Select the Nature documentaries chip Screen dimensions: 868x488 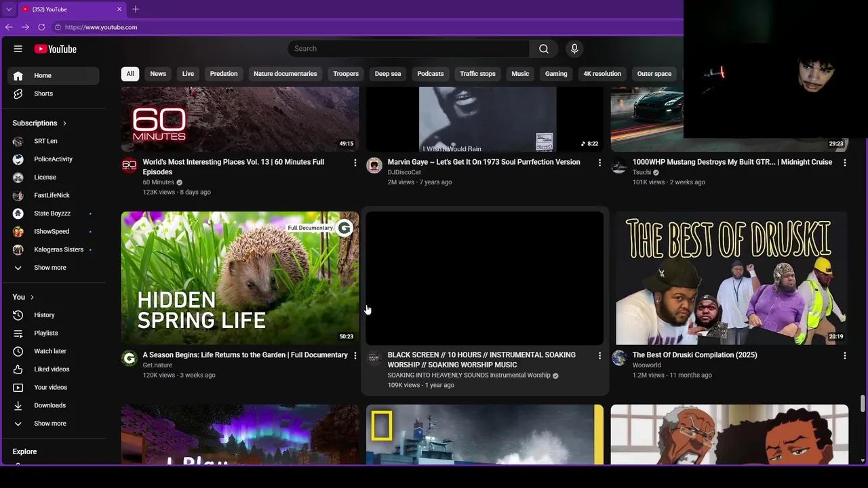285,74
